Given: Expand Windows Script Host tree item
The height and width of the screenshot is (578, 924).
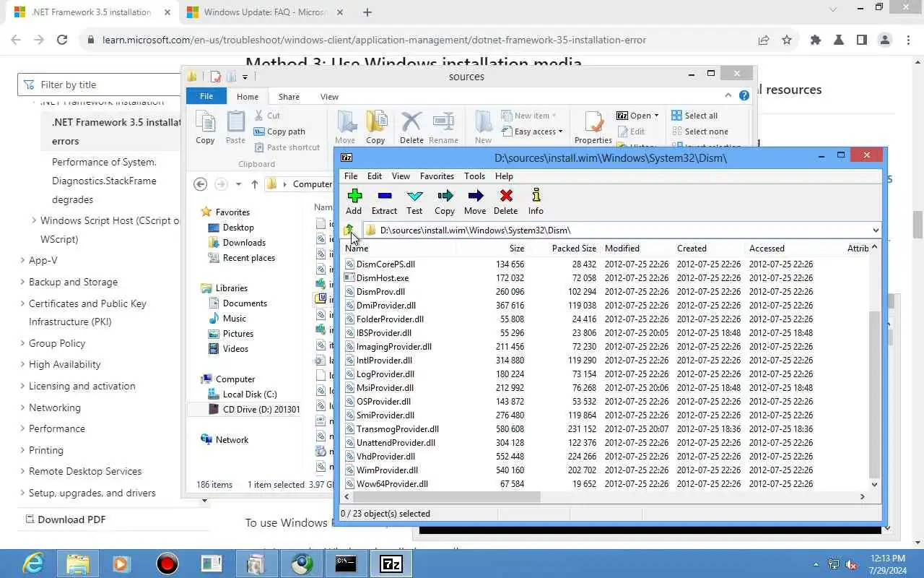Looking at the screenshot, I should click(x=33, y=220).
